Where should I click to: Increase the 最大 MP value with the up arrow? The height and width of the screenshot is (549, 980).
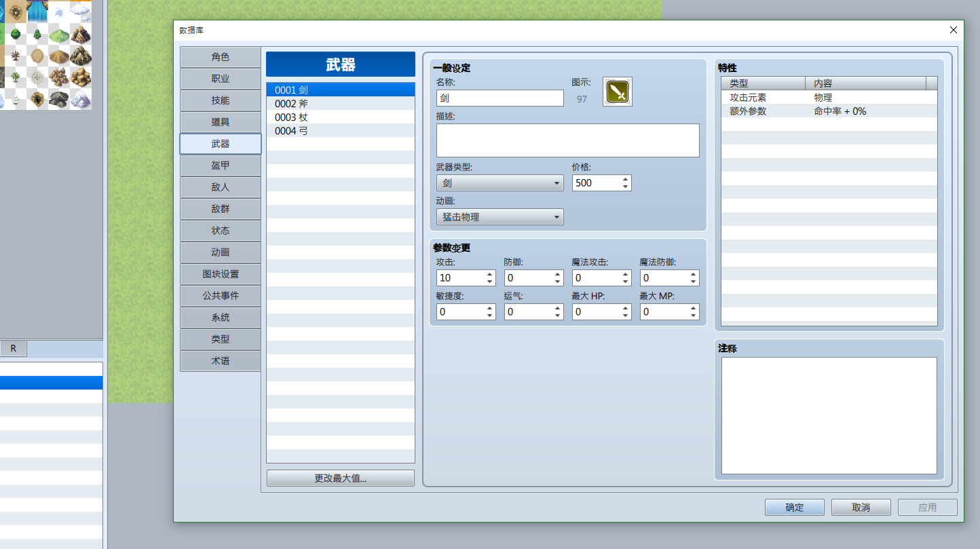tap(693, 308)
